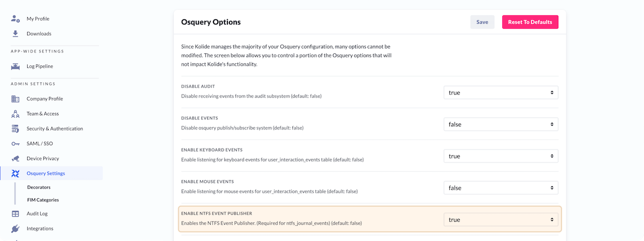Click the DISABLE EVENTS label
Viewport: 644px width, 241px height.
click(200, 118)
